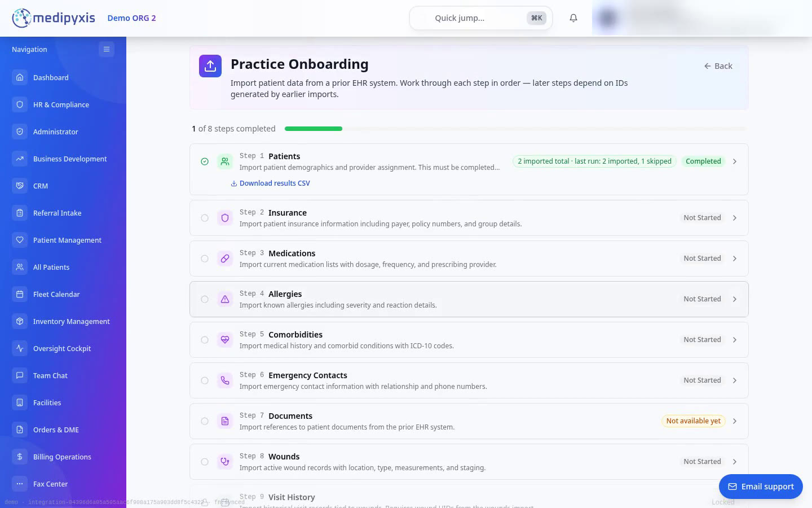
Task: Click Business Development trend icon
Action: click(20, 159)
